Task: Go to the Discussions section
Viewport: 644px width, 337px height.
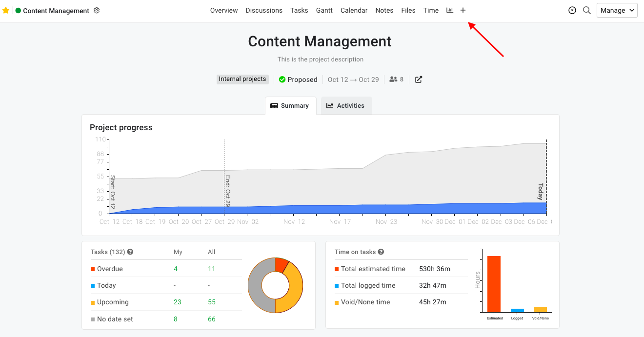Action: coord(264,10)
